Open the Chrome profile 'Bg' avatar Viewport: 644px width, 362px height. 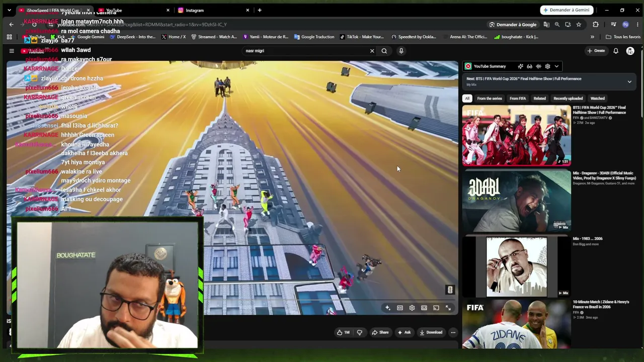tap(625, 25)
